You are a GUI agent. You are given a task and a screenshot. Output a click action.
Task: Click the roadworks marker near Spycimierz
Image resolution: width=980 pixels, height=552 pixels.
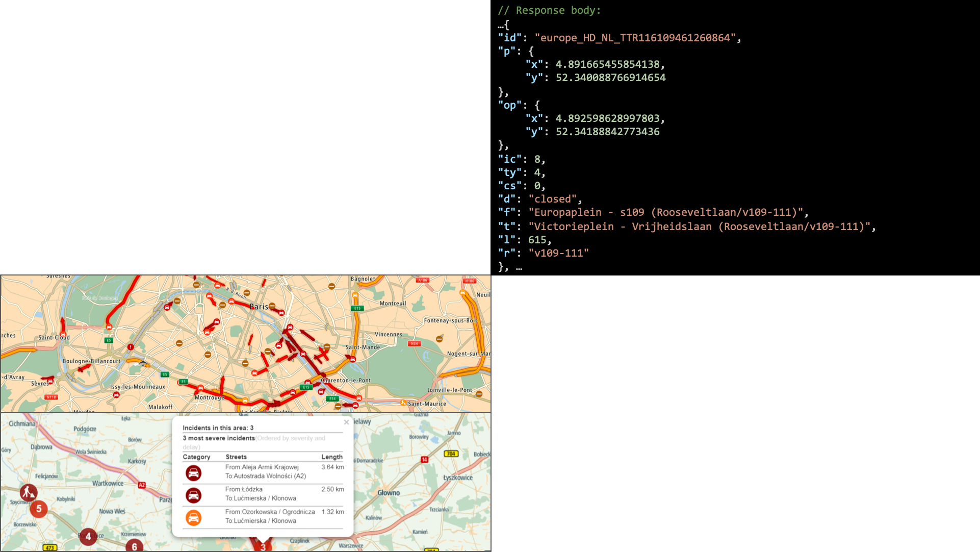[28, 492]
